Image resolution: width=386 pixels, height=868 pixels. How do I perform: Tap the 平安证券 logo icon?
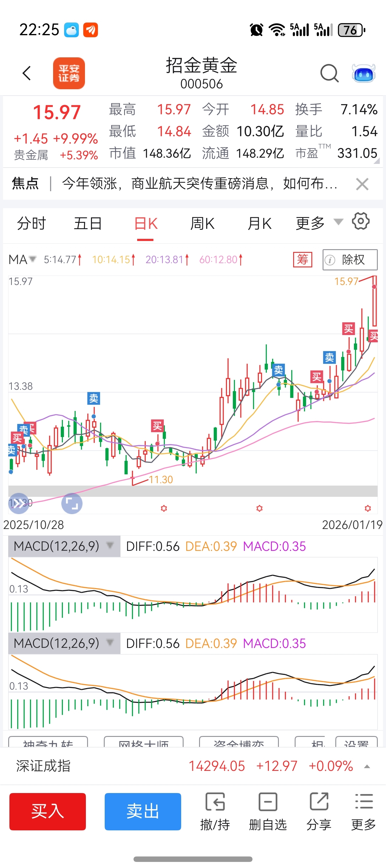pyautogui.click(x=69, y=73)
